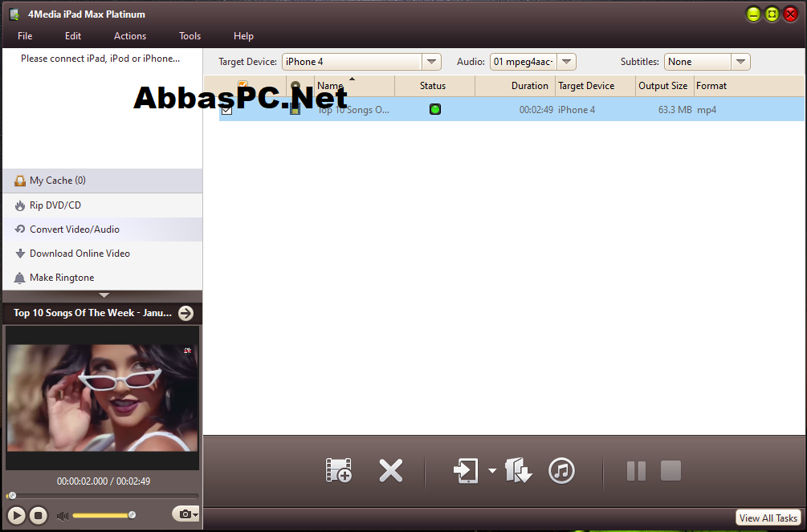Viewport: 807px width, 532px height.
Task: Click the mp4 format cell
Action: pyautogui.click(x=706, y=110)
